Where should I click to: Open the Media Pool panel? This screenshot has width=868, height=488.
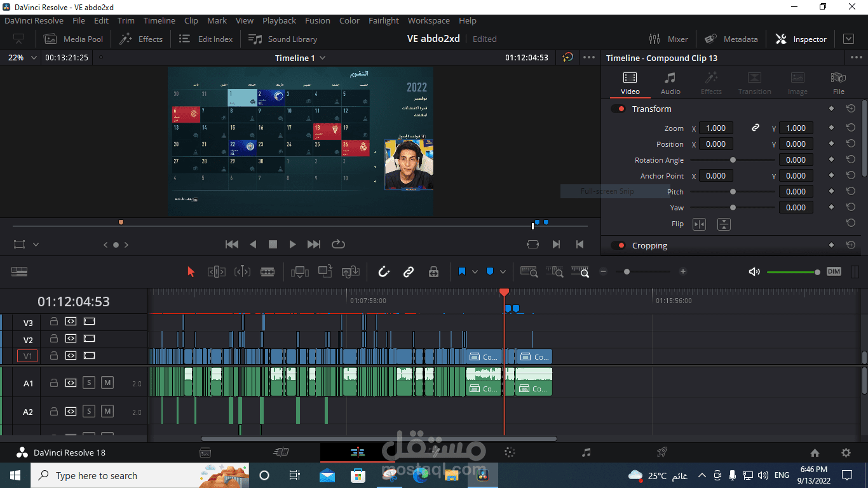(73, 39)
